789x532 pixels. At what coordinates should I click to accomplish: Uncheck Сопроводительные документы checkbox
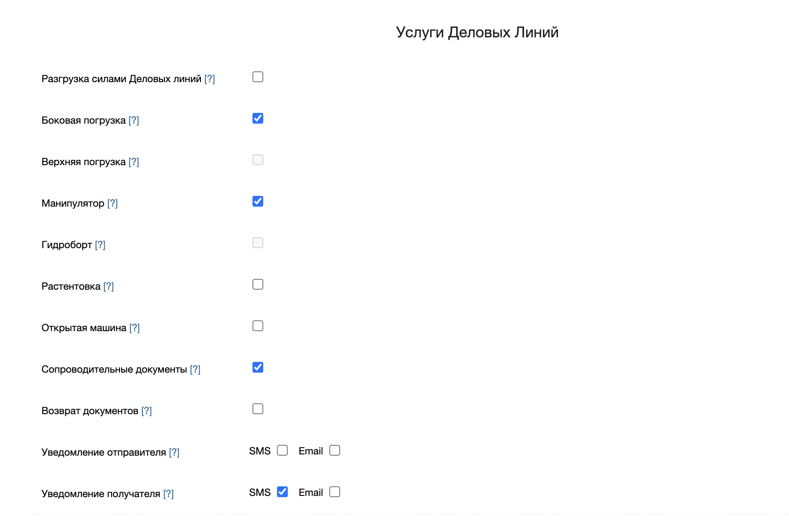pyautogui.click(x=258, y=367)
